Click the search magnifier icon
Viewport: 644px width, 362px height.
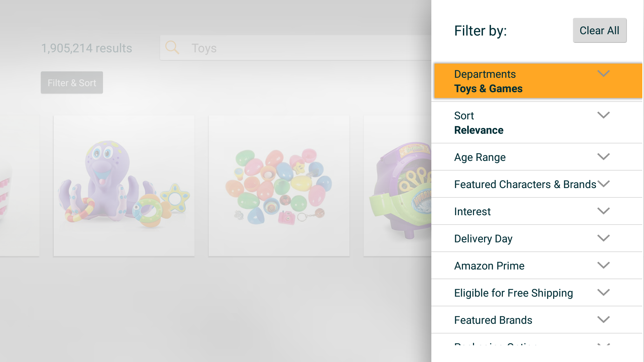[172, 48]
